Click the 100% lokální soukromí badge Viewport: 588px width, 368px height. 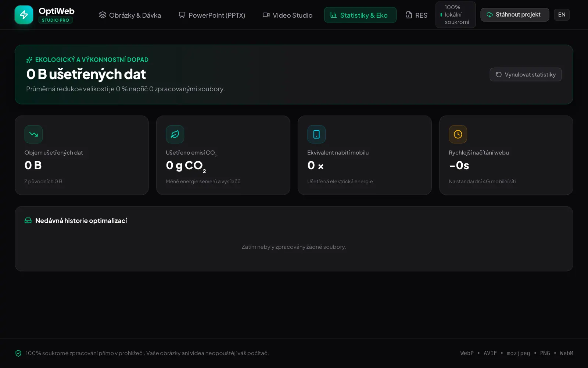point(455,15)
